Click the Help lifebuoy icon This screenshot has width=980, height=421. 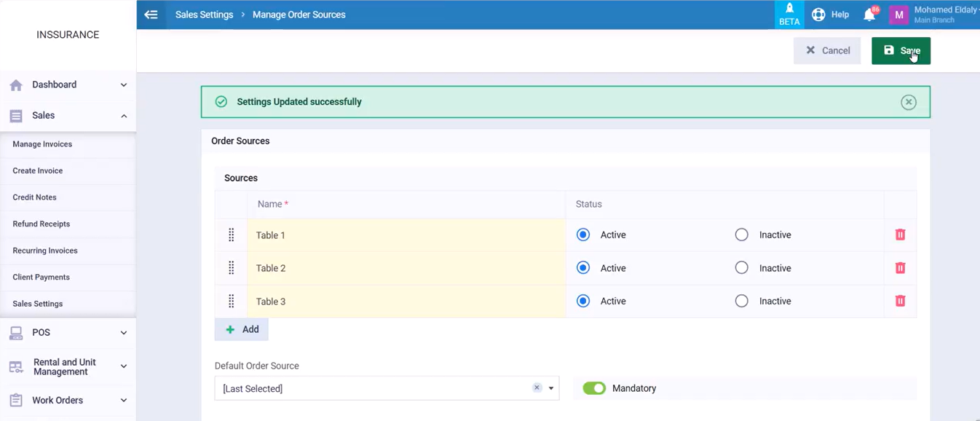click(818, 15)
